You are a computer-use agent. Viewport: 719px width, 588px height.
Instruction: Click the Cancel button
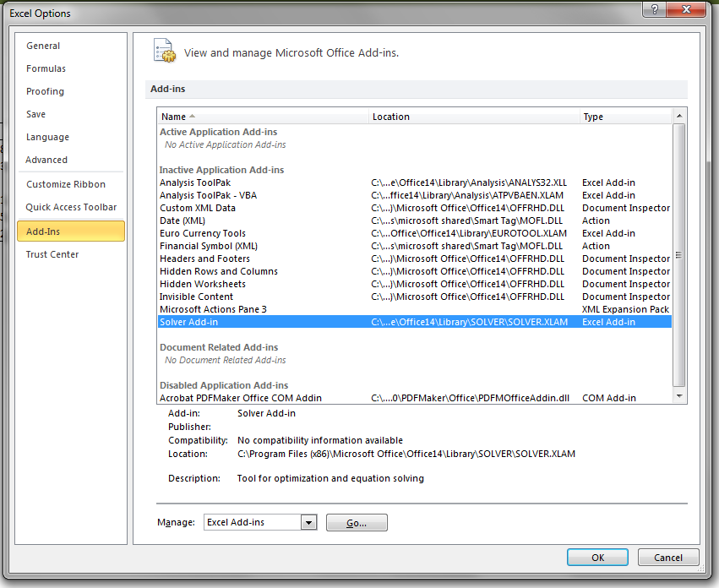pyautogui.click(x=667, y=558)
